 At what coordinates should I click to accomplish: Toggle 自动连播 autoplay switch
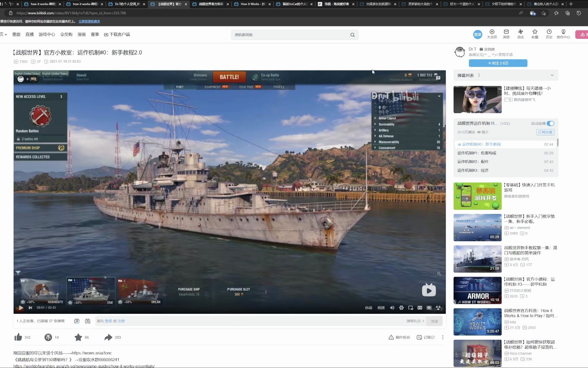[550, 123]
